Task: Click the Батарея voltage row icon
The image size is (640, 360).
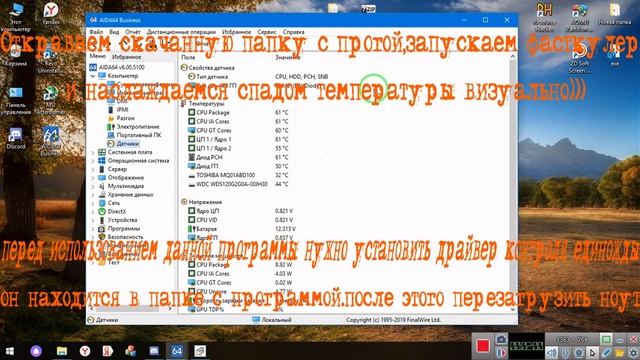Action: coord(191,229)
